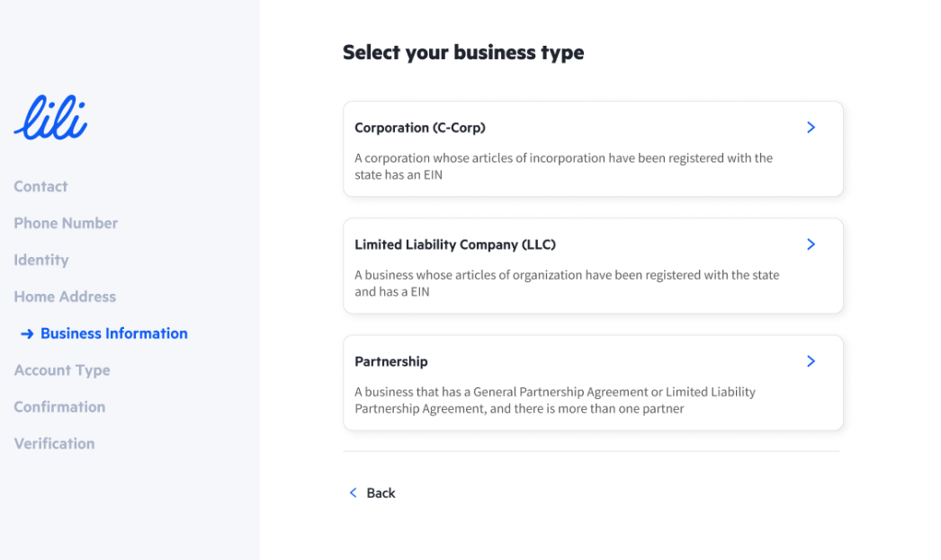This screenshot has height=560, width=941.
Task: Open the Verification step
Action: (55, 444)
